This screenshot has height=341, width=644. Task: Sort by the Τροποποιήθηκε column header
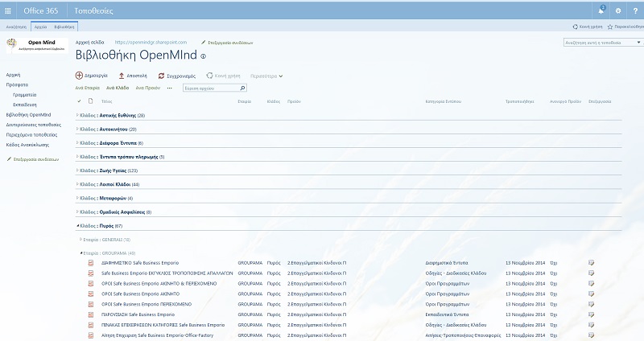pyautogui.click(x=519, y=101)
